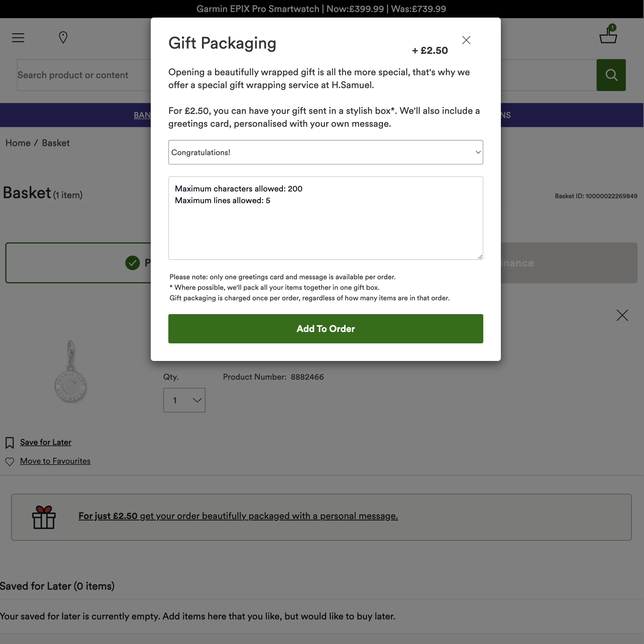644x644 pixels.
Task: Click the store locator pin icon
Action: (63, 37)
